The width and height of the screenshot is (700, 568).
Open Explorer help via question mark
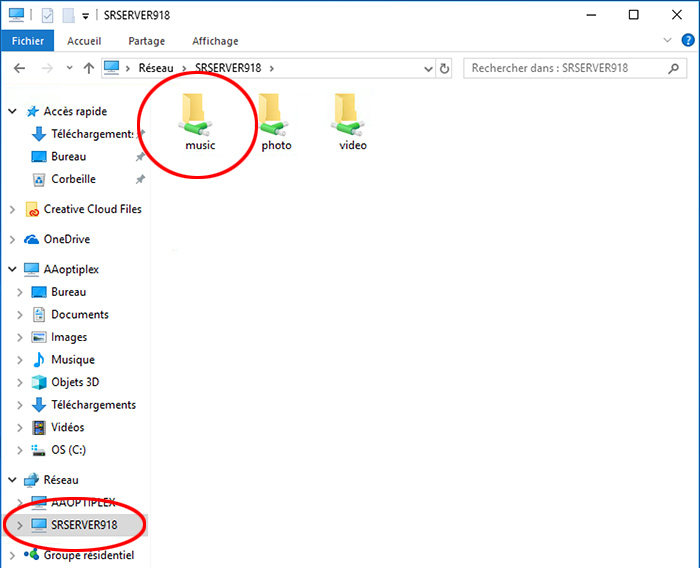(x=688, y=40)
